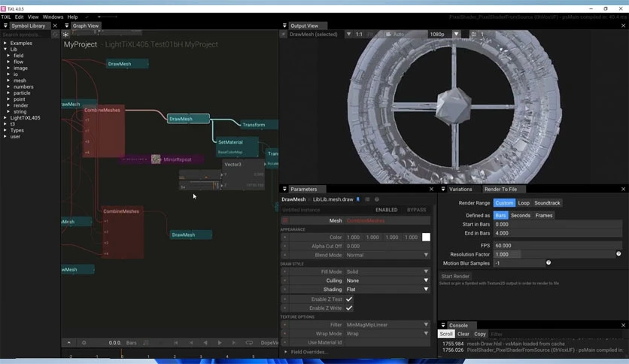Click the Search symbols input field
Viewport: 629px width, 364px height.
pyautogui.click(x=26, y=35)
